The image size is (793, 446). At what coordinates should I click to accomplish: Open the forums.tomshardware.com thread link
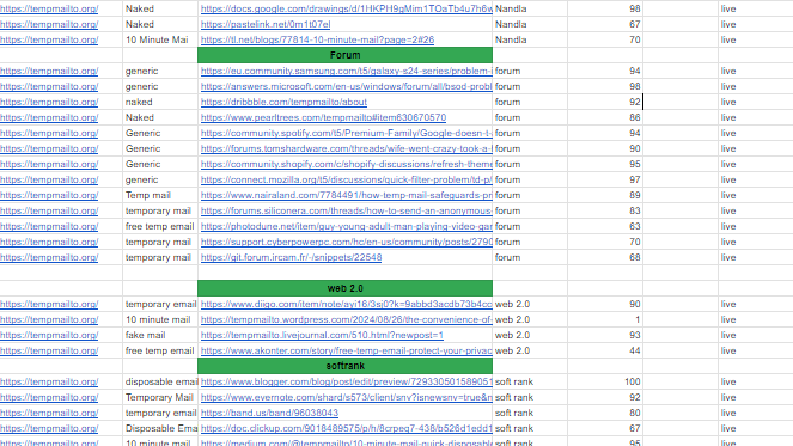tap(346, 149)
